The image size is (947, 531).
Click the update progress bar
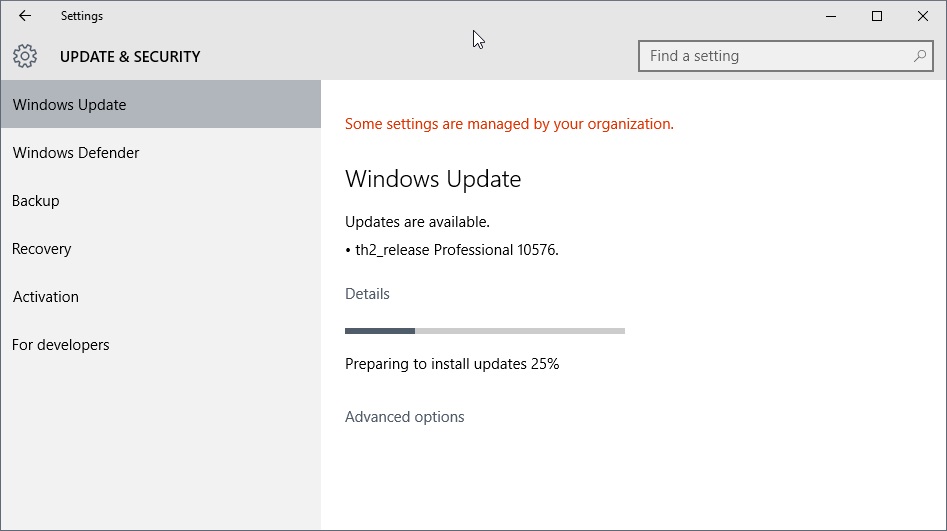485,331
